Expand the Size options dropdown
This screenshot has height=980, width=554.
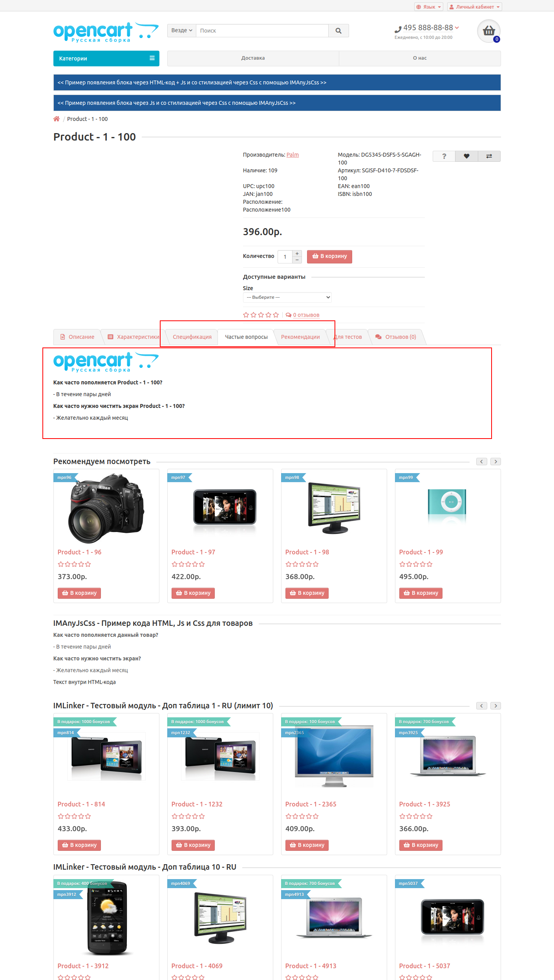[287, 297]
